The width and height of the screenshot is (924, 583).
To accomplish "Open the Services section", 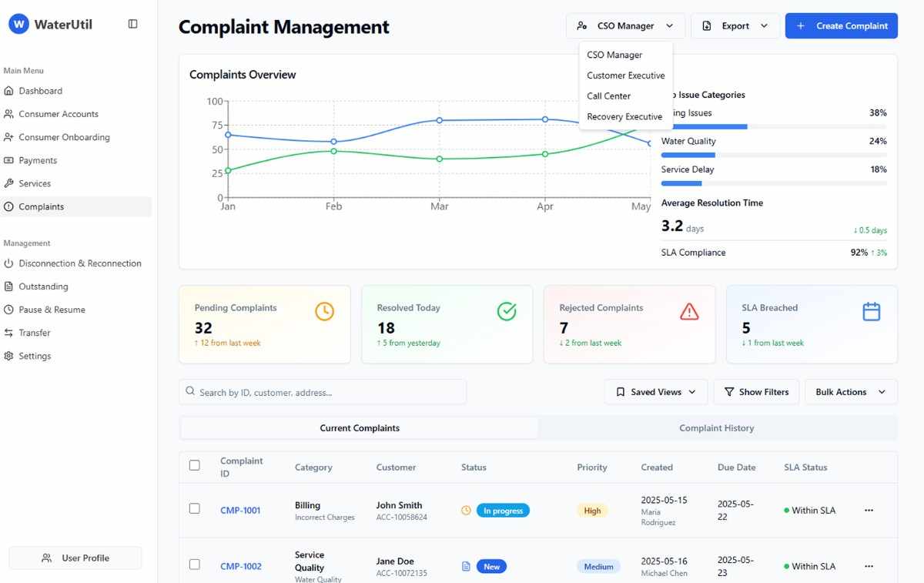I will pos(35,183).
